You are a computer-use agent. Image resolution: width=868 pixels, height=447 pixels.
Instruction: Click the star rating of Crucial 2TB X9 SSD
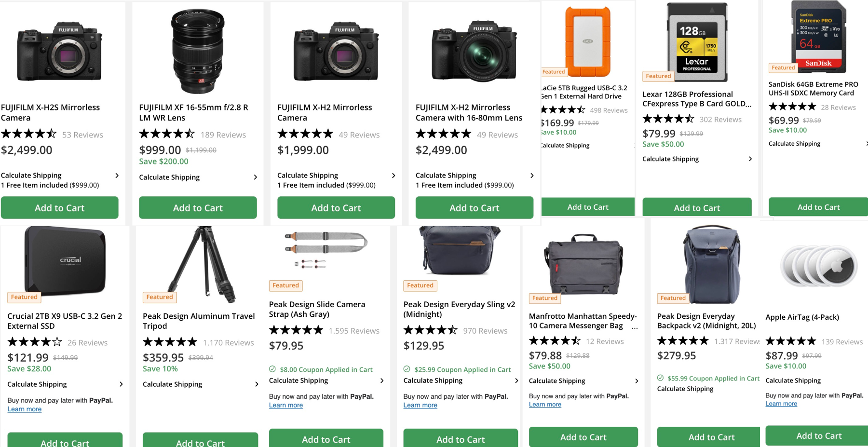point(35,342)
